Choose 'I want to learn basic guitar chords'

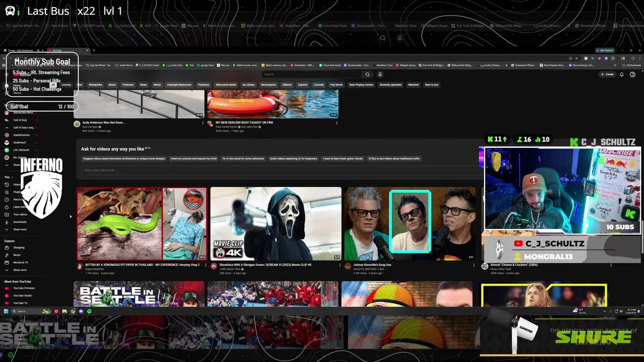[x=343, y=158]
